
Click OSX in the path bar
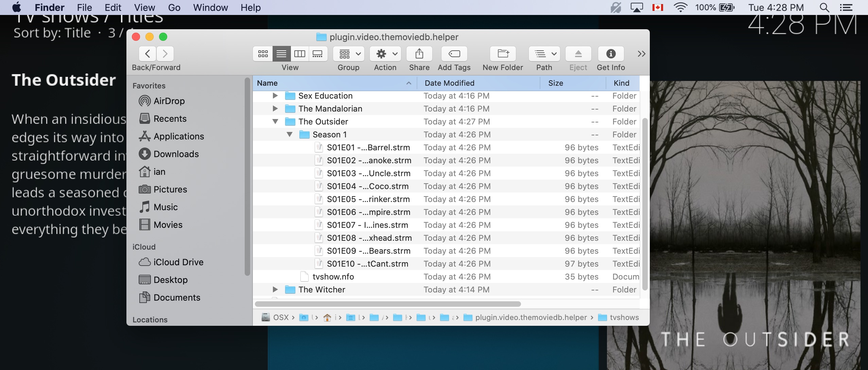pyautogui.click(x=275, y=317)
